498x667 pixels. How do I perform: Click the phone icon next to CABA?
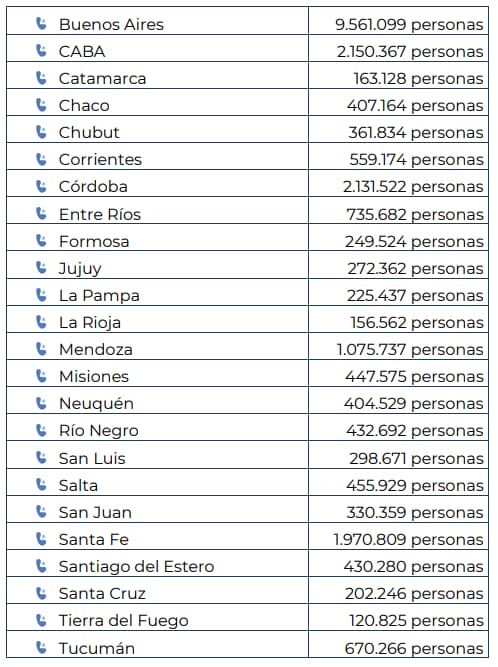(x=41, y=51)
